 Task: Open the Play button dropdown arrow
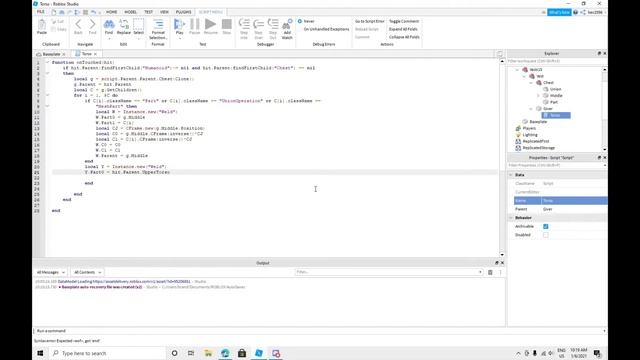(180, 38)
